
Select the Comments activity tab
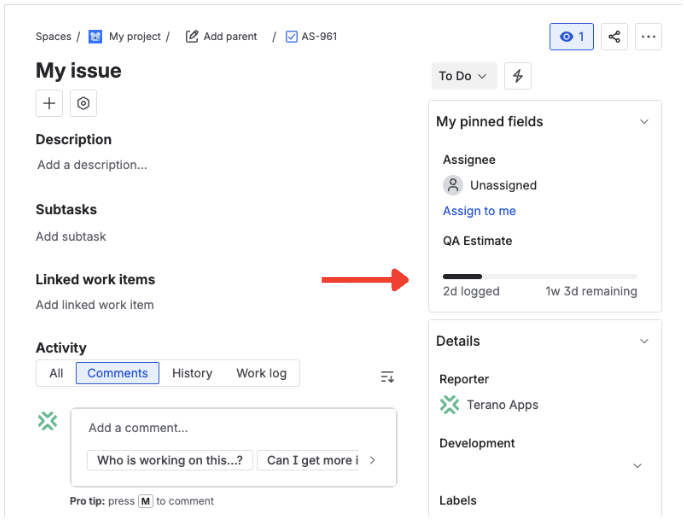pos(117,373)
